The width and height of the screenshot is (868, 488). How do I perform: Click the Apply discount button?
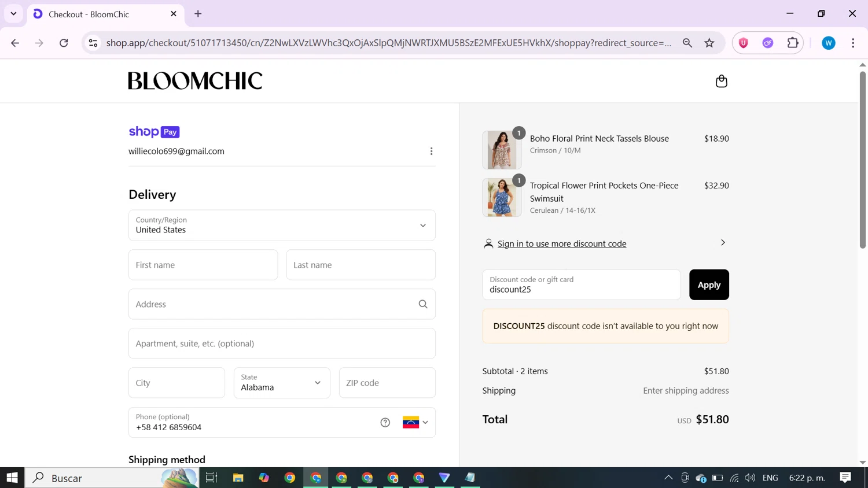click(x=709, y=284)
